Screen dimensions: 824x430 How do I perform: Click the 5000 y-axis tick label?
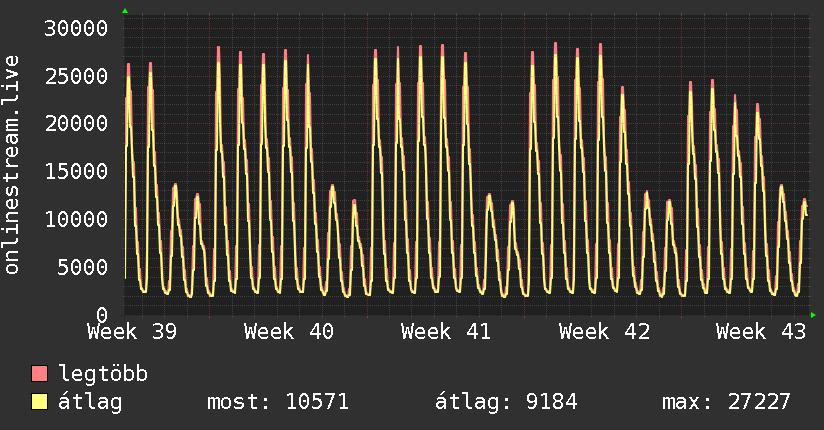click(x=83, y=267)
